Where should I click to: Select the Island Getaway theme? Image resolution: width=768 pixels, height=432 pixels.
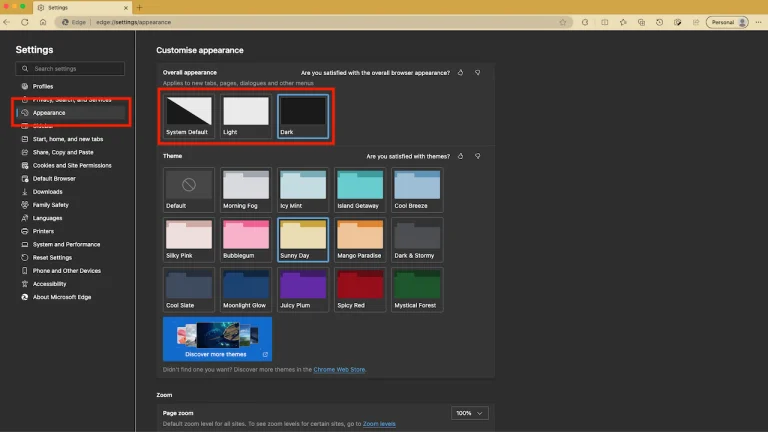(360, 190)
